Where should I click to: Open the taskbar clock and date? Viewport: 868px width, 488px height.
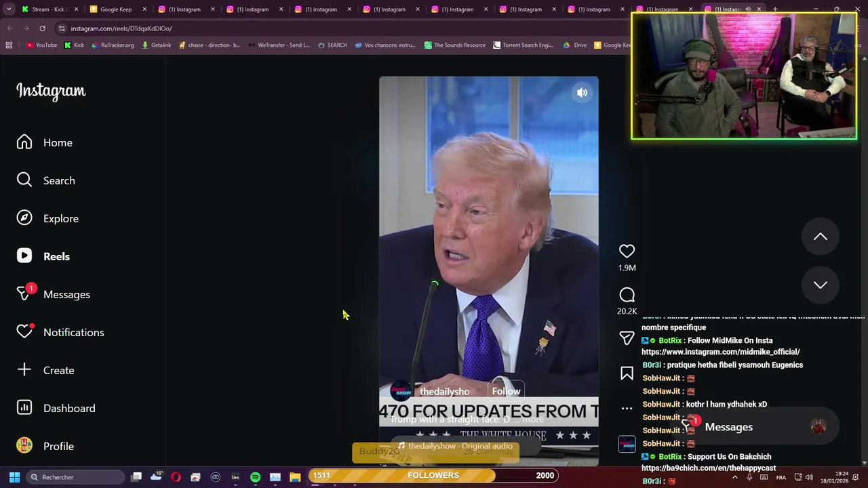[834, 477]
